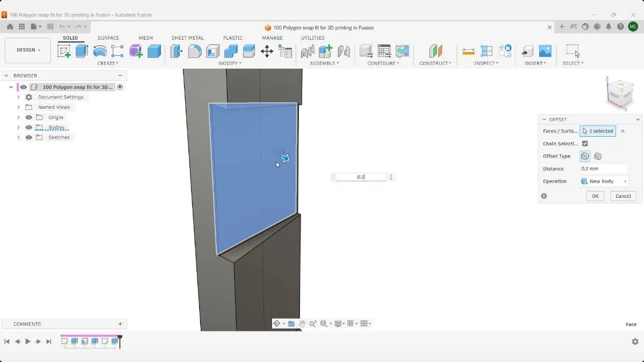Viewport: 644px width, 362px height.
Task: Expand the Document Settings tree node
Action: coord(18,97)
